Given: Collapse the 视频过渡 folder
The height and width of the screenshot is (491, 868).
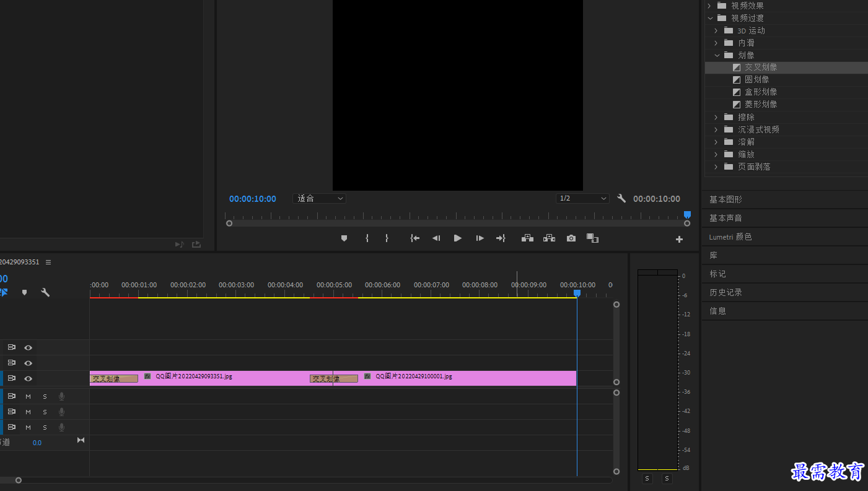Looking at the screenshot, I should [710, 18].
